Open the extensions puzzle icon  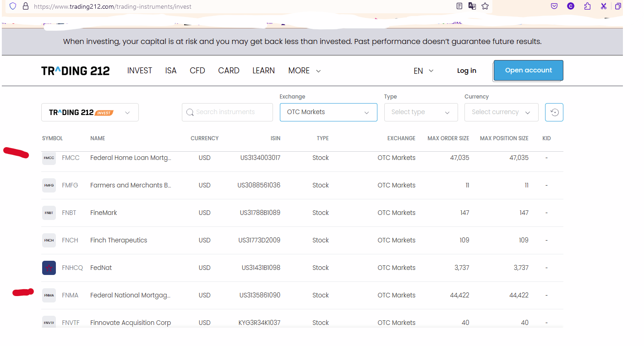point(588,6)
